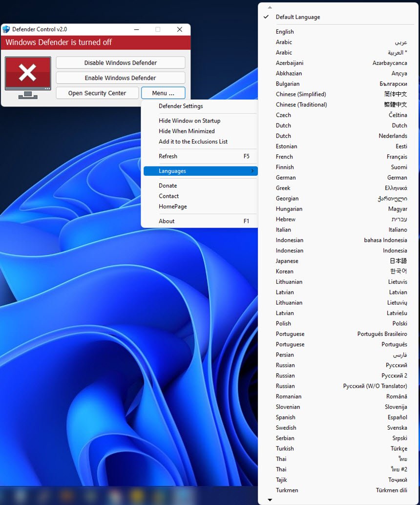
Task: Select Georgian language entry
Action: click(x=338, y=198)
